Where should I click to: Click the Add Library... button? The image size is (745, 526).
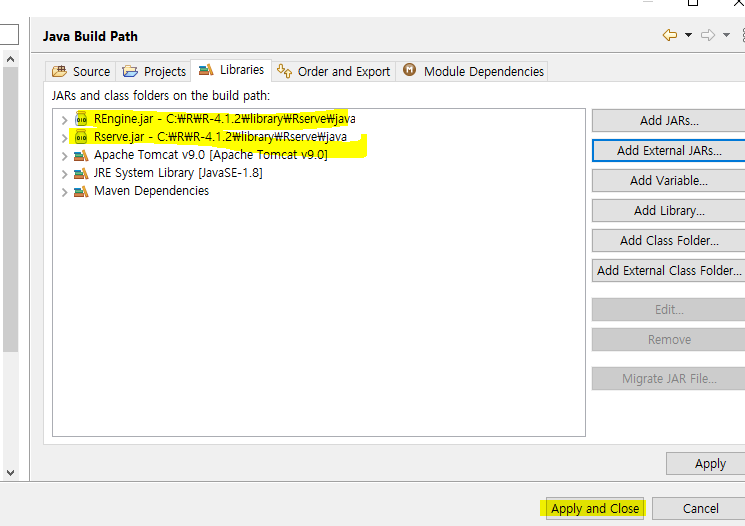[x=669, y=210]
